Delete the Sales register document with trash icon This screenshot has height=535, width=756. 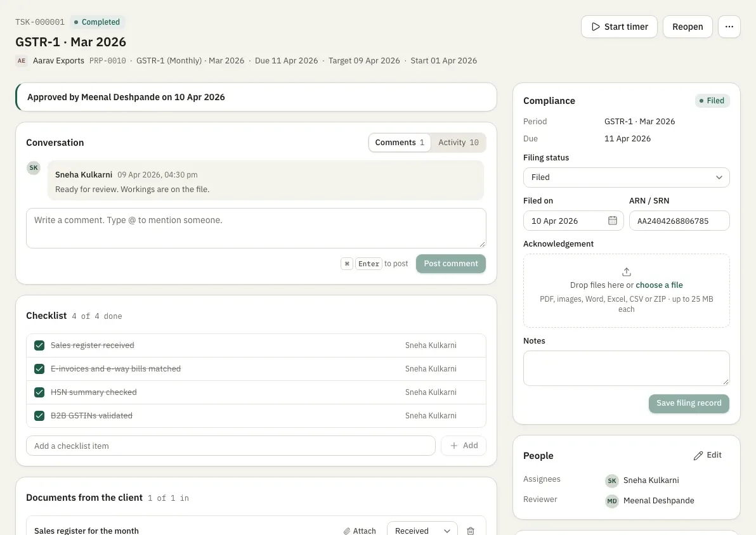coord(471,531)
